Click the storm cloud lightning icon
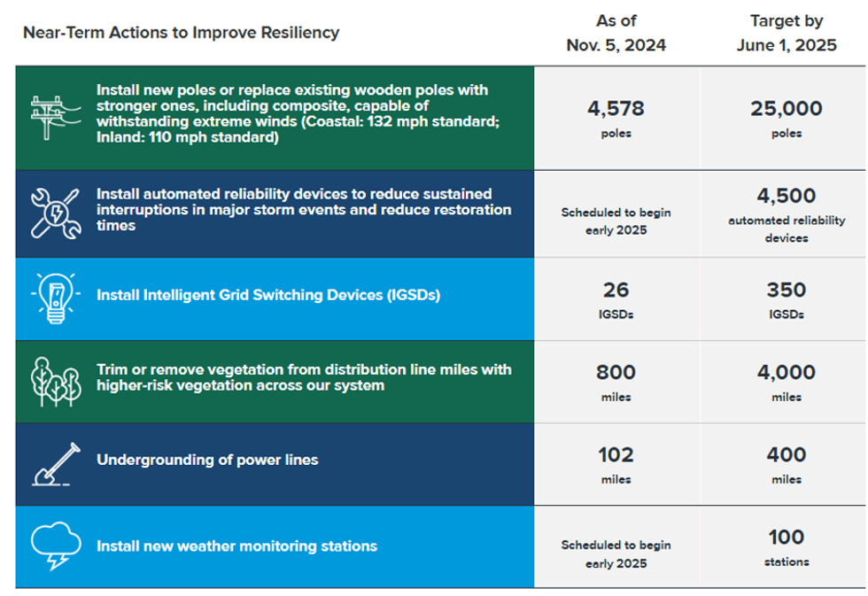The height and width of the screenshot is (596, 868). (x=56, y=546)
